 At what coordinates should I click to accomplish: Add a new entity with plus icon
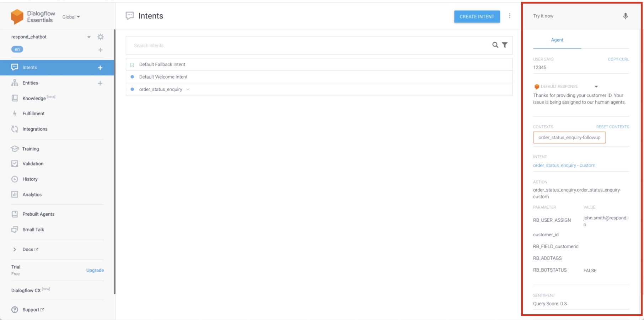(100, 83)
